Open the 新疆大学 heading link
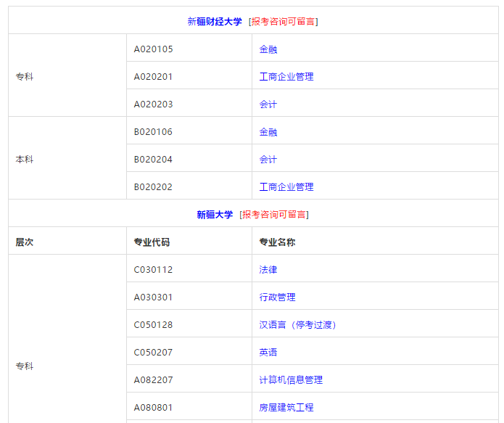This screenshot has height=423, width=504. point(215,215)
